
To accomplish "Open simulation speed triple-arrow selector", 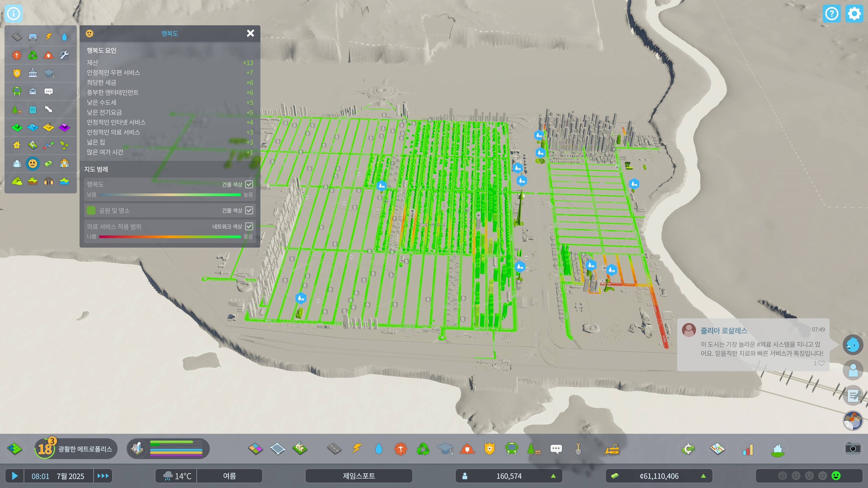I will tap(103, 476).
